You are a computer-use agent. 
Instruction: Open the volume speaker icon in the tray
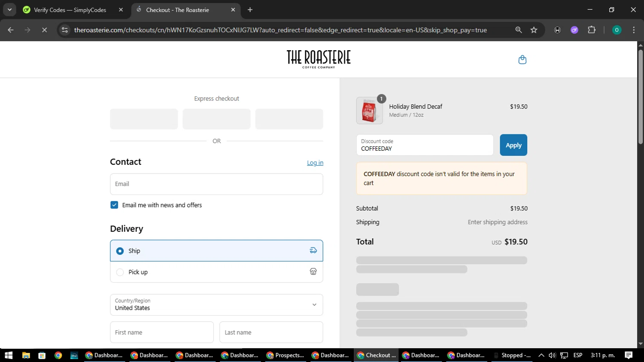click(552, 355)
